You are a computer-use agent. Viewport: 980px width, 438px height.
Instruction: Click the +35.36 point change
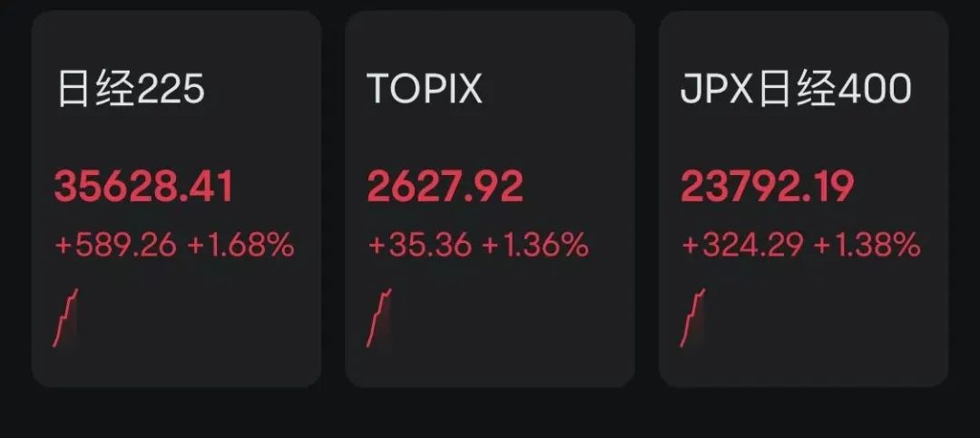[x=419, y=245]
